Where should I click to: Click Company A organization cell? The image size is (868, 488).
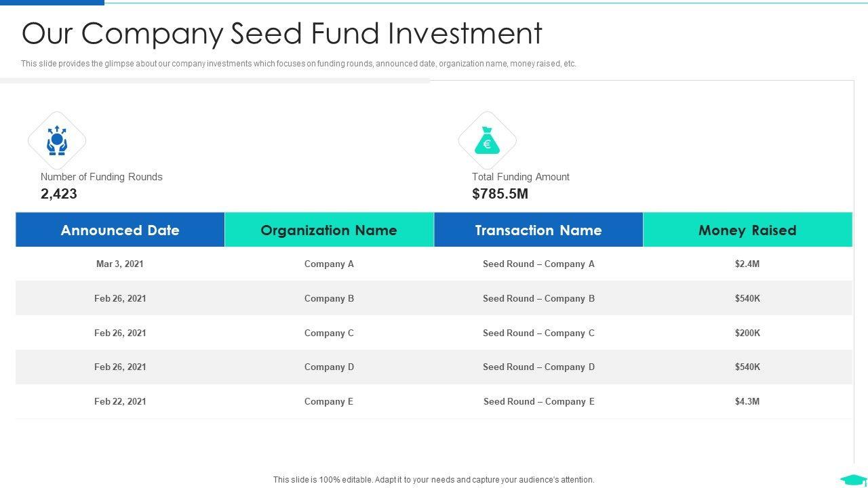coord(329,264)
